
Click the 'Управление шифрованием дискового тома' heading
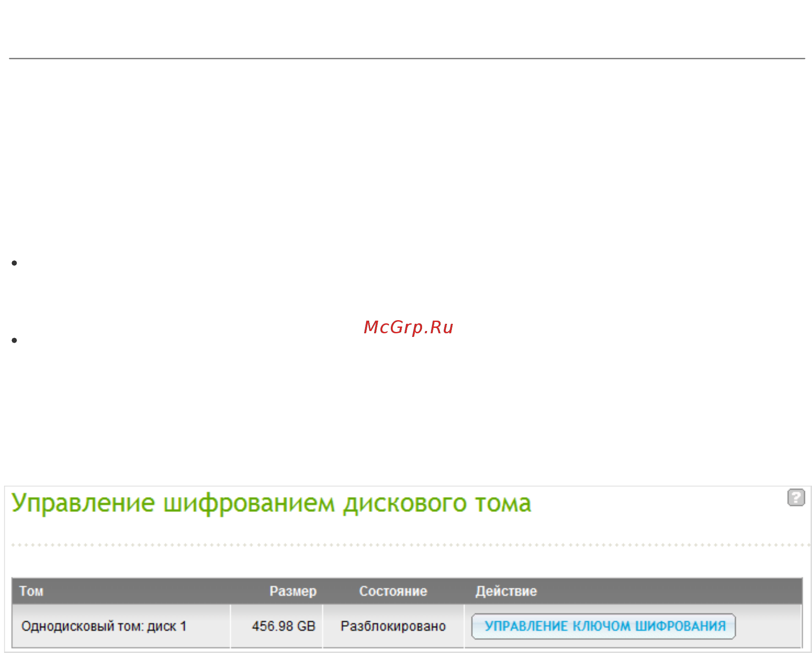pos(271,503)
